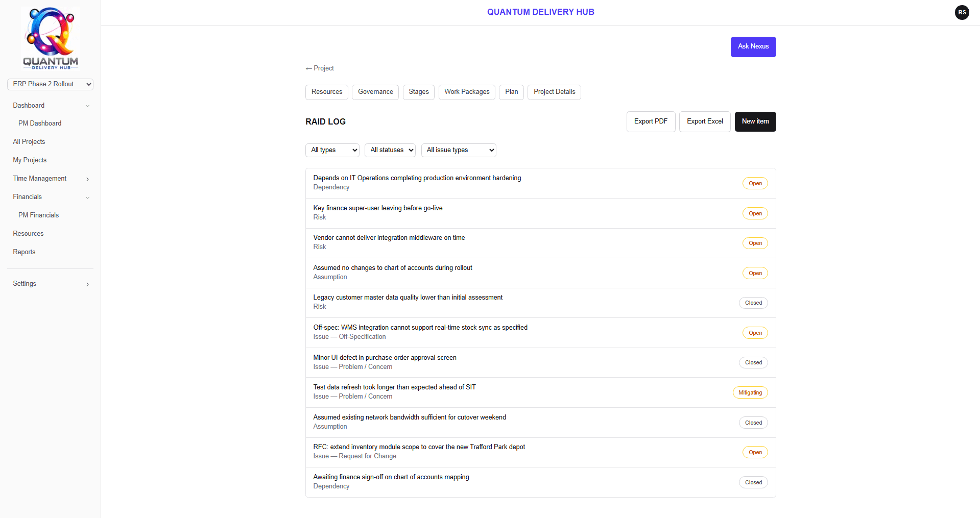Open the Off-spec WMS integration issue
The height and width of the screenshot is (518, 980).
(x=540, y=333)
